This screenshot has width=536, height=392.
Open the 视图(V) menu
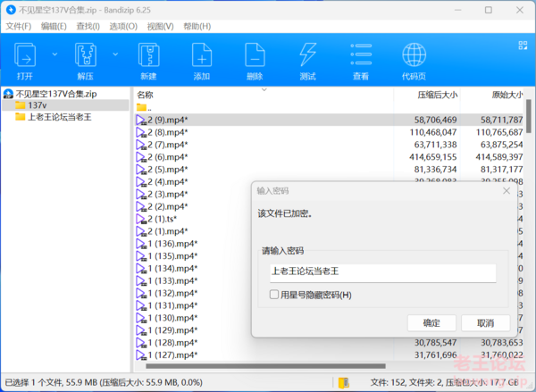160,26
